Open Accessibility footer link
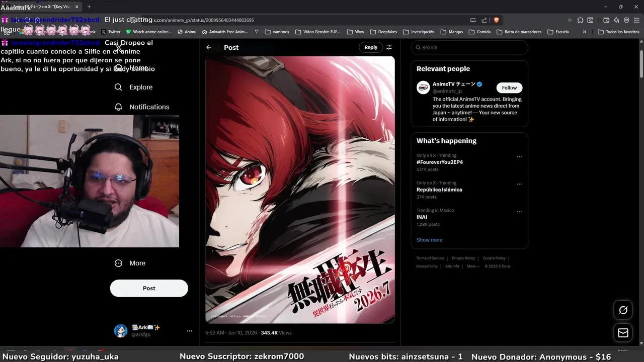The height and width of the screenshot is (362, 644). 427,266
